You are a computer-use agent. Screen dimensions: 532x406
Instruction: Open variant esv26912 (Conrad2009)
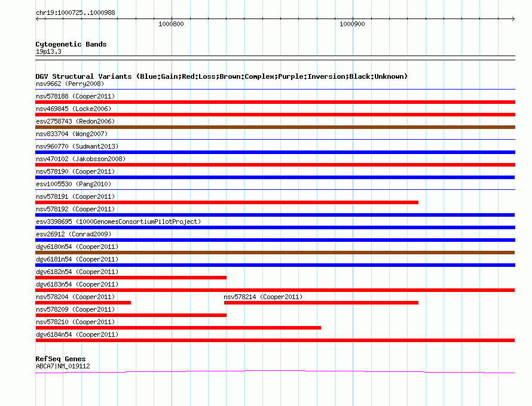tap(74, 234)
